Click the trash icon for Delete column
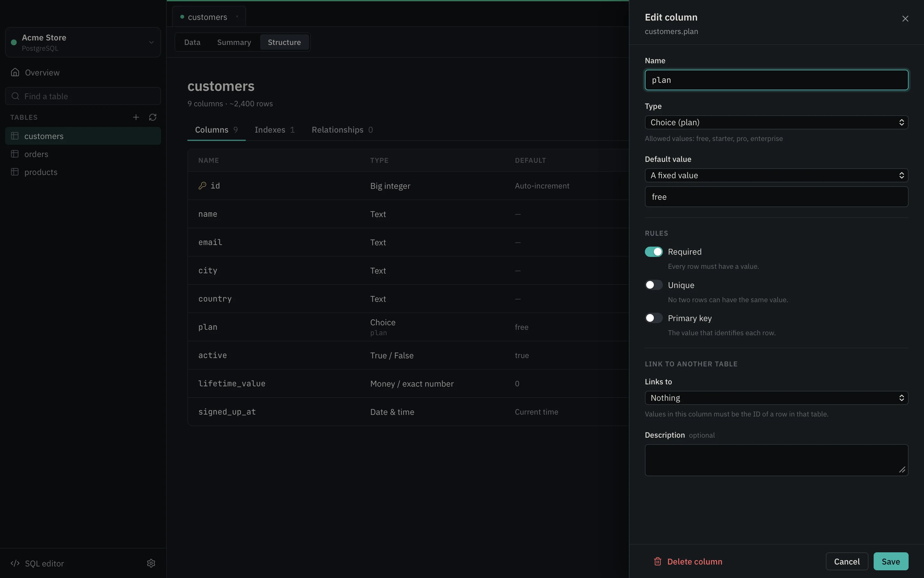 657,562
